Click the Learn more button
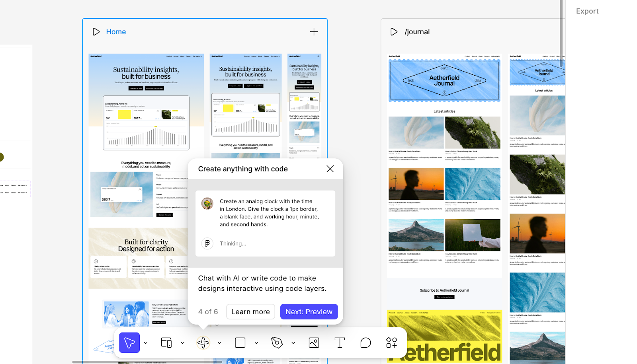Viewport: 637px width, 364px height. coord(250,311)
